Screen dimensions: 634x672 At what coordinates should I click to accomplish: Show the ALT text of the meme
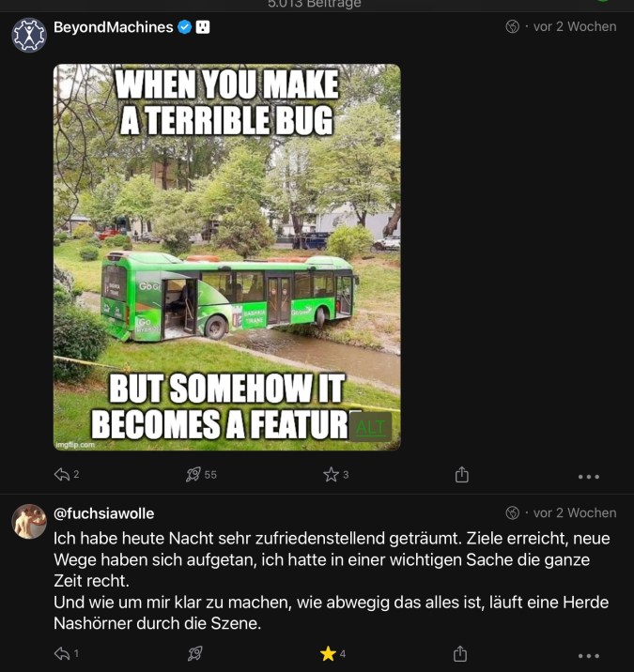[x=371, y=428]
